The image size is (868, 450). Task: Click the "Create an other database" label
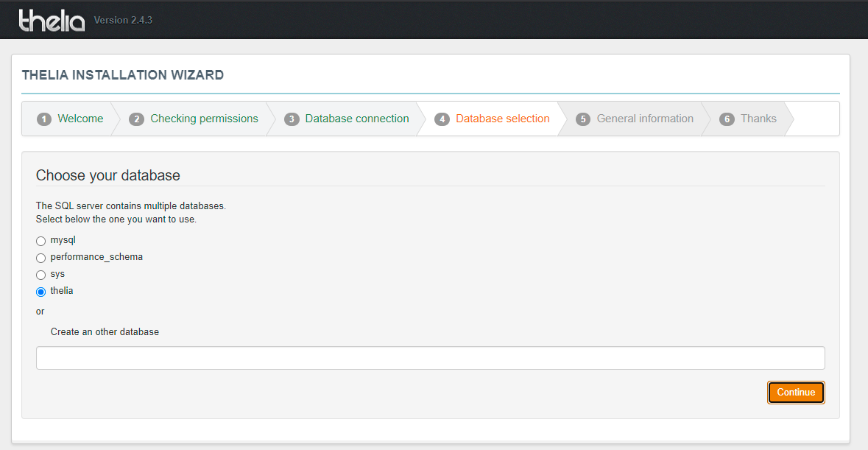(105, 332)
